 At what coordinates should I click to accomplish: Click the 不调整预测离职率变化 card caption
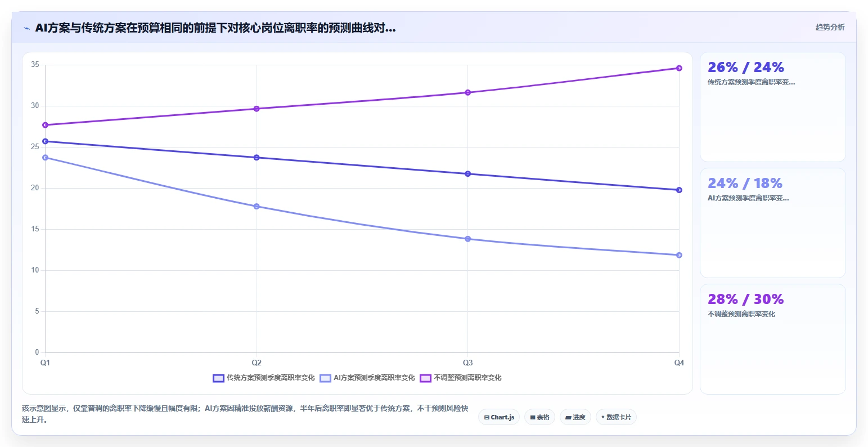coord(741,314)
